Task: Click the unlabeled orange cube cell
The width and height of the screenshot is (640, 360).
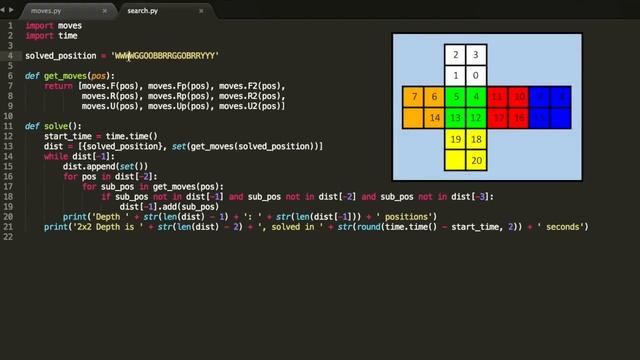Action: click(x=413, y=118)
